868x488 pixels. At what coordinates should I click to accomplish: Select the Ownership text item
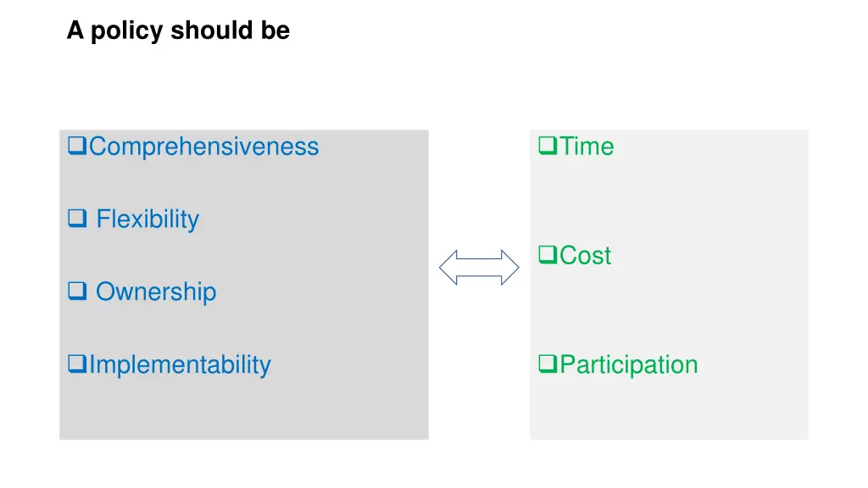(x=156, y=292)
